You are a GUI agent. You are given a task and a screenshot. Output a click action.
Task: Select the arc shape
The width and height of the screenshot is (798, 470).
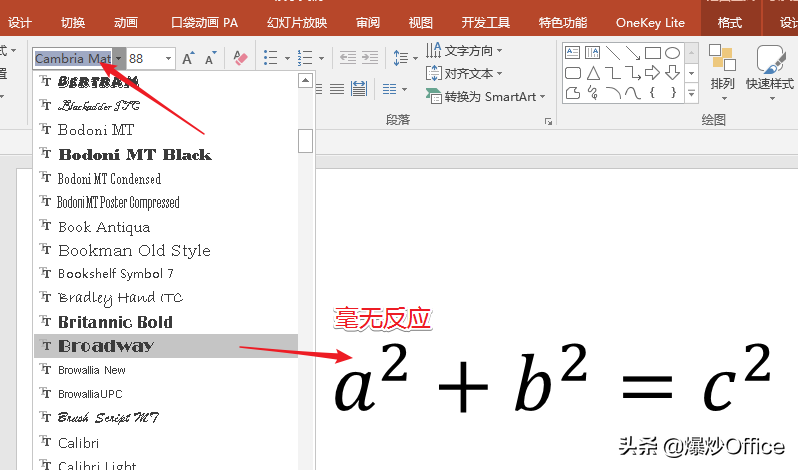(x=613, y=93)
